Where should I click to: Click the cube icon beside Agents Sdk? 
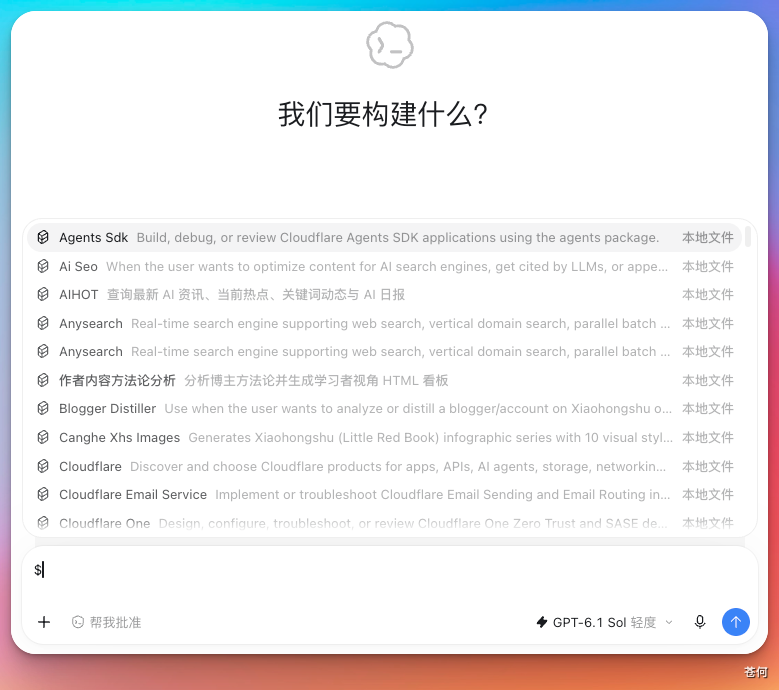(x=43, y=237)
